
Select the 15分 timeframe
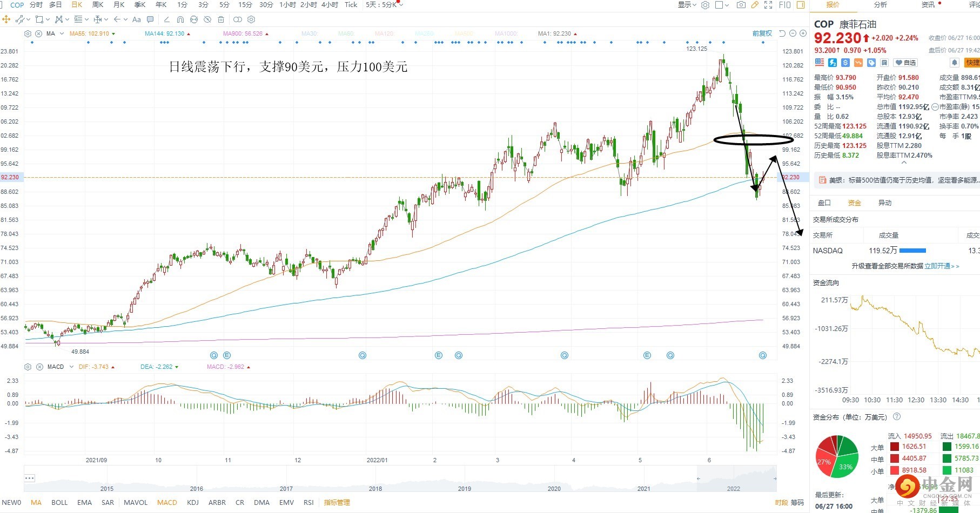(245, 5)
